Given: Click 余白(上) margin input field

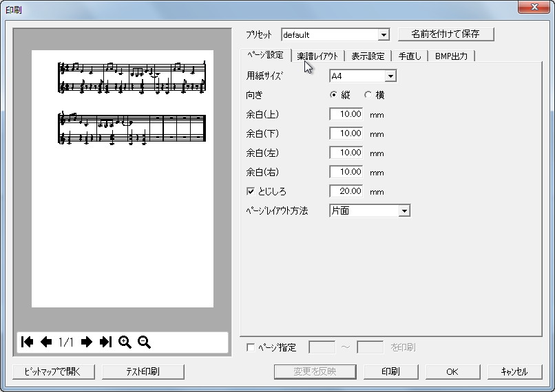Looking at the screenshot, I should pos(346,114).
